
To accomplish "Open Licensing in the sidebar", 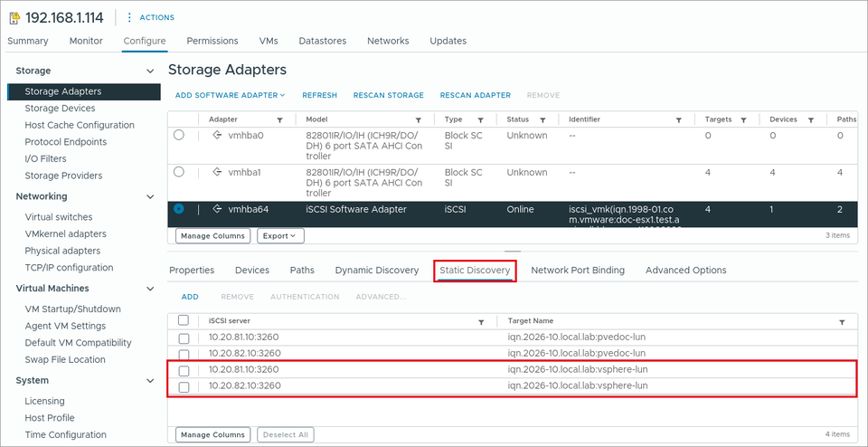I will pos(45,401).
